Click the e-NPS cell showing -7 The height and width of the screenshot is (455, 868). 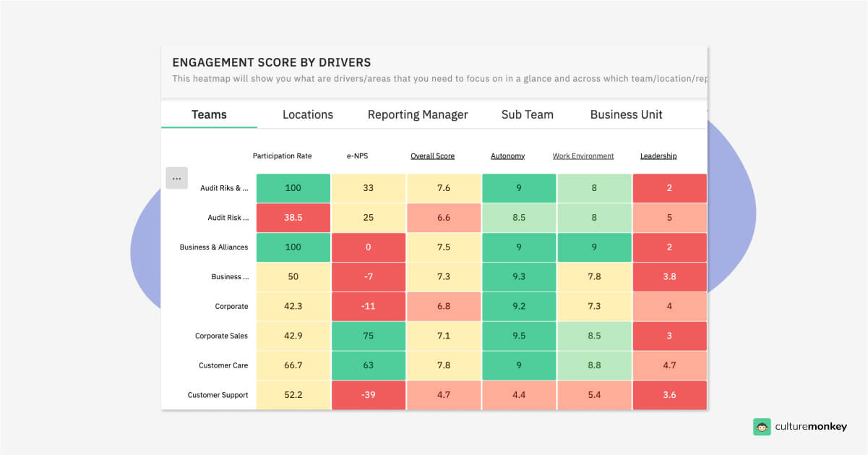pyautogui.click(x=369, y=276)
